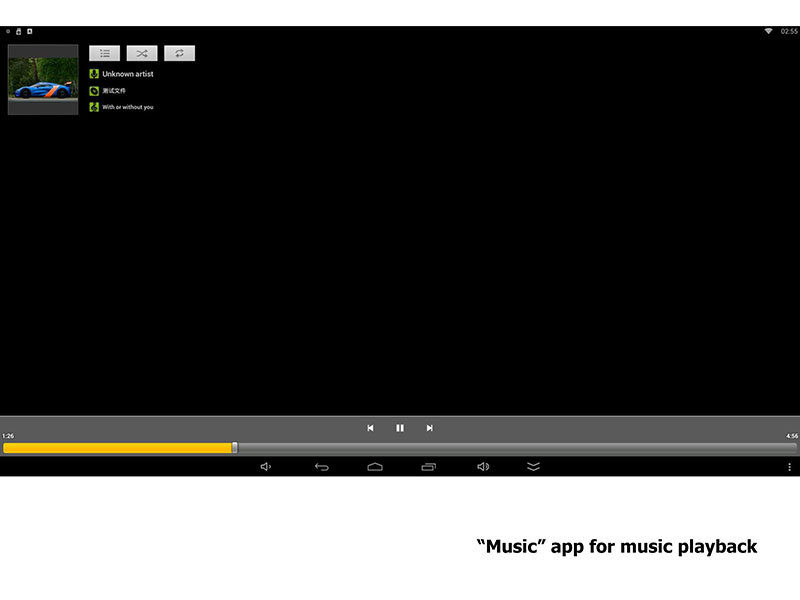Click the album disc icon

[x=94, y=91]
